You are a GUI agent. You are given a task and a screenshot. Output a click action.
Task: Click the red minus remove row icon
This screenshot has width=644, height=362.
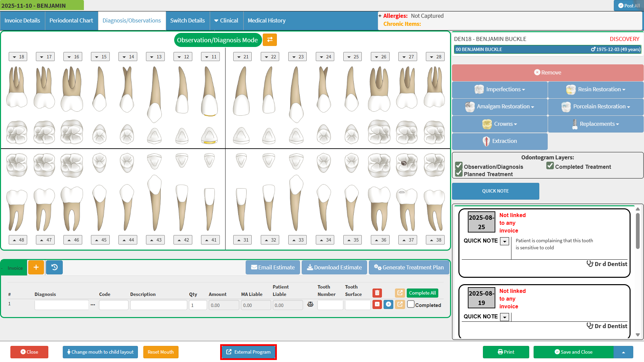377,304
